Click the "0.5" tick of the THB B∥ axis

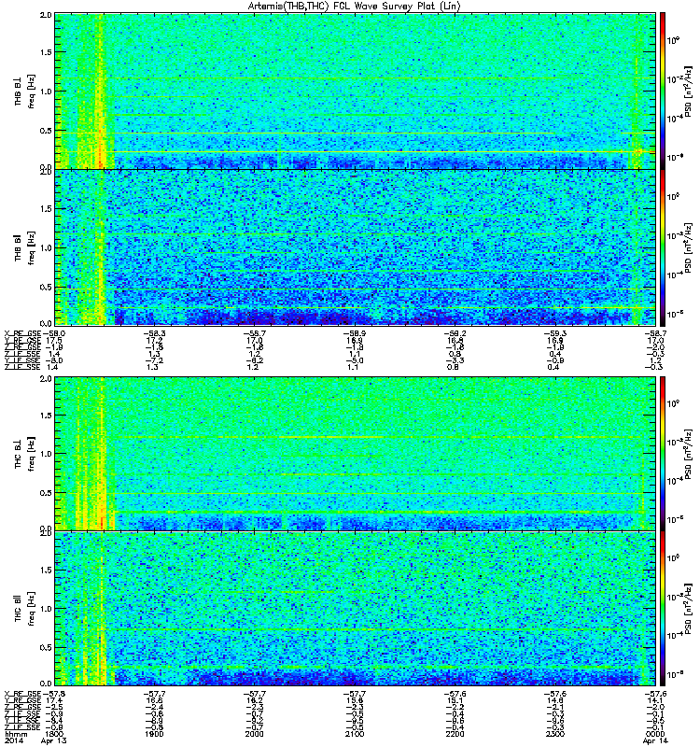coord(46,287)
